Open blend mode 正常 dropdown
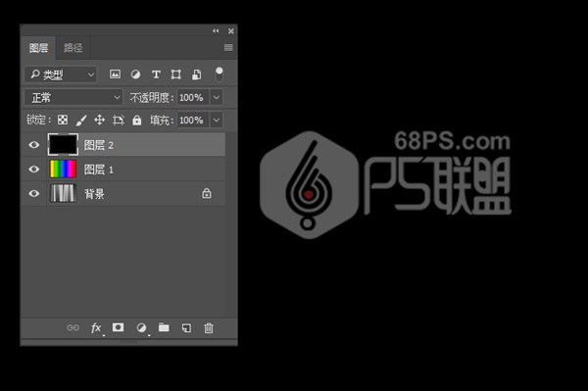The image size is (588, 391). (x=73, y=97)
